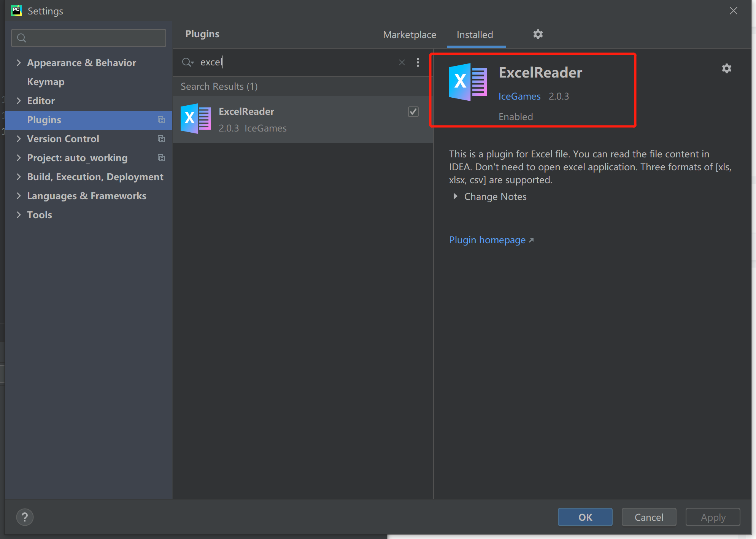This screenshot has height=539, width=756.
Task: Click the settings search magnifier icon
Action: 22,38
